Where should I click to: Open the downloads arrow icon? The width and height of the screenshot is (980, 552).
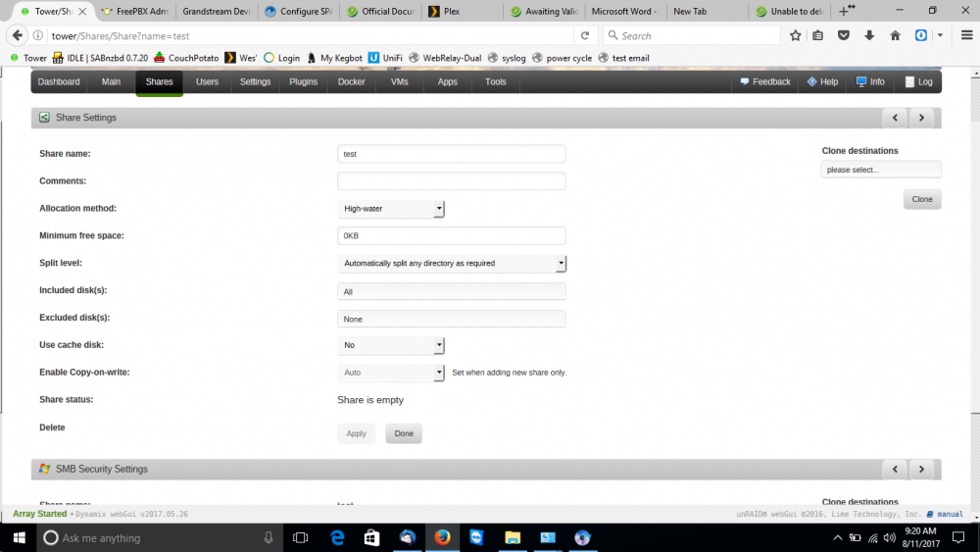869,35
